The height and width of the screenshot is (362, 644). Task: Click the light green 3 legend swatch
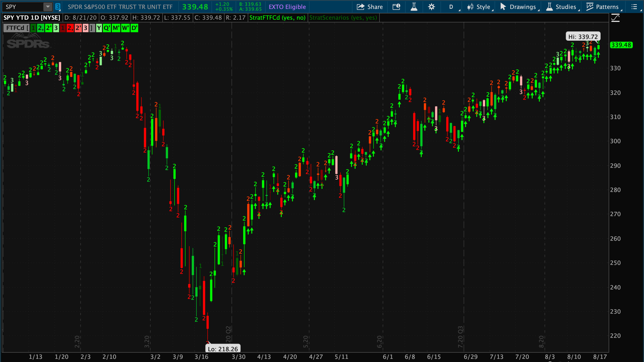(x=56, y=28)
